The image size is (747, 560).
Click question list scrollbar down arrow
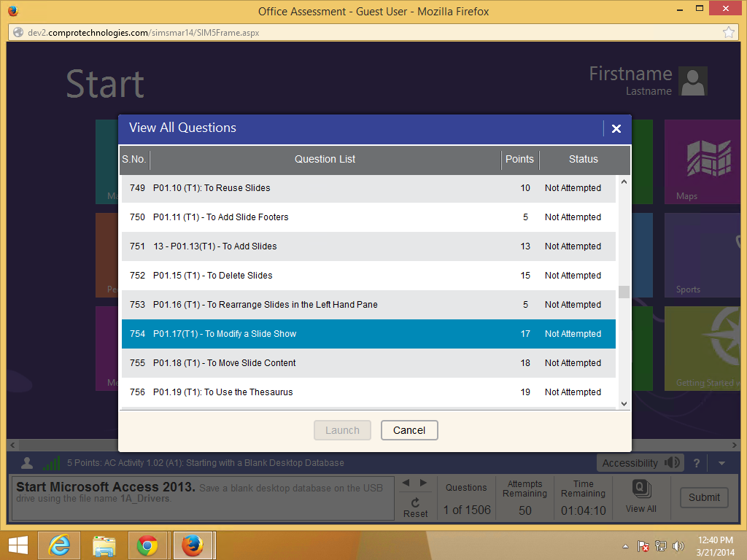click(x=624, y=404)
